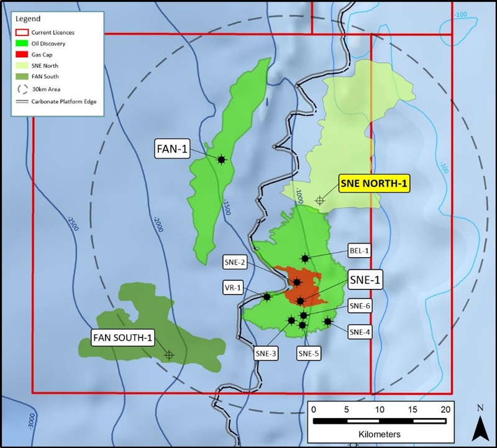The height and width of the screenshot is (448, 497).
Task: Select the SNE-5 well marker
Action: coord(303,325)
